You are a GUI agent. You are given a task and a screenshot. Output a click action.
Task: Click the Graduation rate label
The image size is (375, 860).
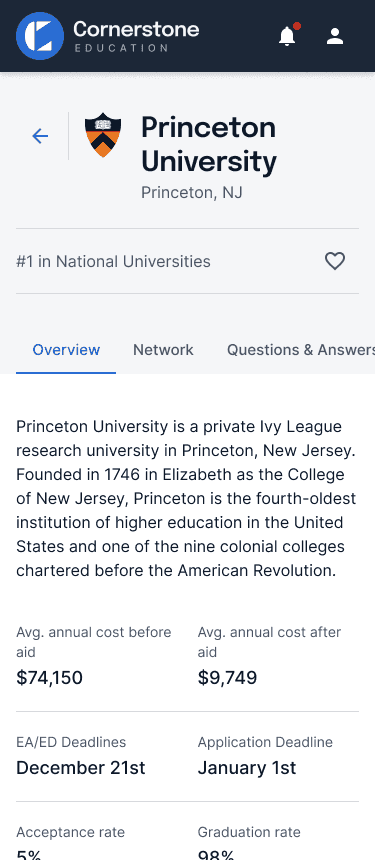(x=249, y=832)
